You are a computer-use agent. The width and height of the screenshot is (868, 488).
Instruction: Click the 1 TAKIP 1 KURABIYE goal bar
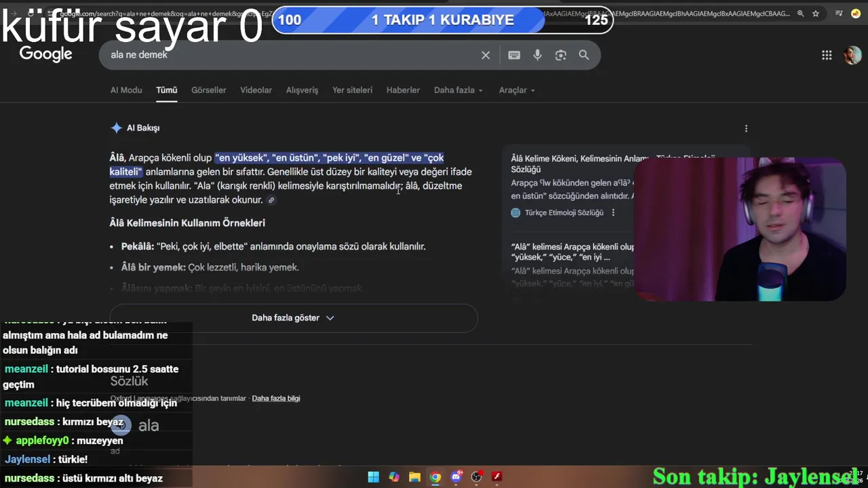[442, 20]
